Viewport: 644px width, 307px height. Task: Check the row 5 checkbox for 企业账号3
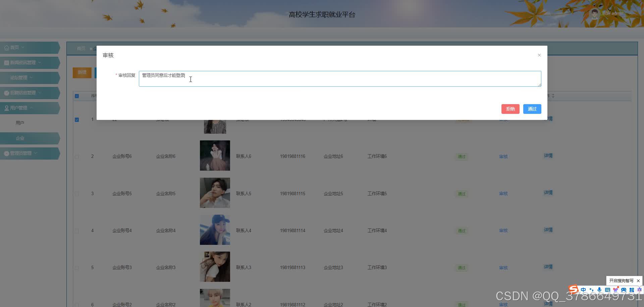click(x=77, y=268)
